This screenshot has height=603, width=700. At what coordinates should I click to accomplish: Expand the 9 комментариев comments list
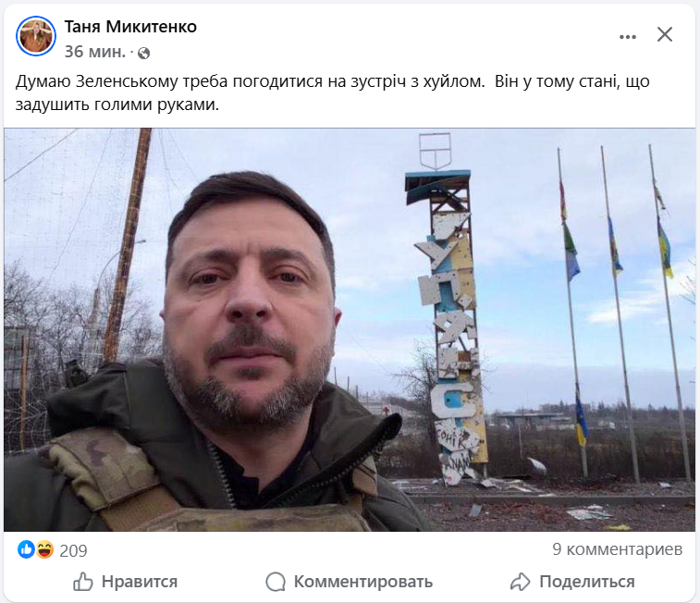point(617,549)
